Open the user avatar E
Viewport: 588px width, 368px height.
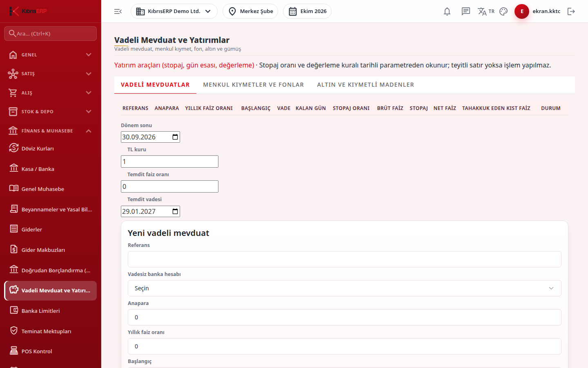pos(522,11)
